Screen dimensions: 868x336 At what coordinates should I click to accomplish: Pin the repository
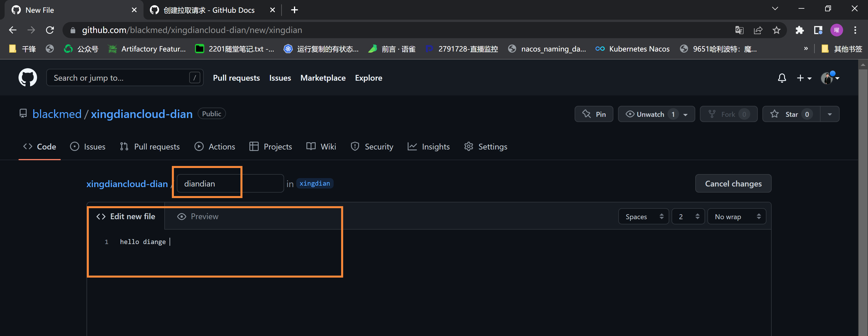(594, 114)
